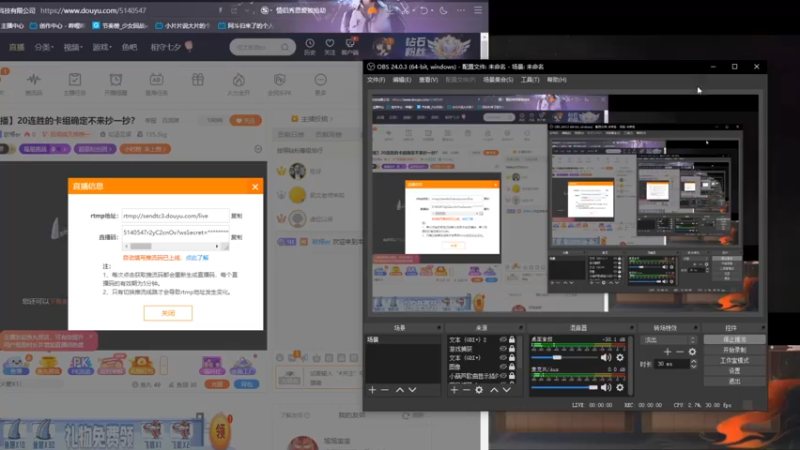The width and height of the screenshot is (800, 450).
Task: Click 工作室模式 button in OBS controls
Action: [x=734, y=361]
